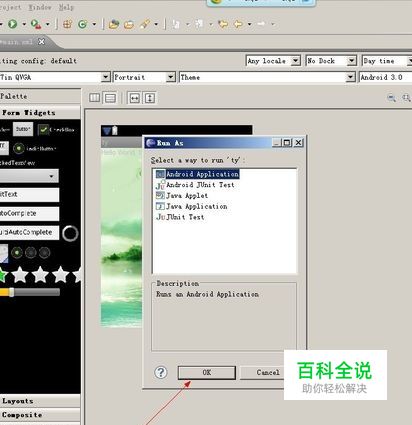Cancel the Run As dialog
The height and width of the screenshot is (425, 412).
click(263, 372)
